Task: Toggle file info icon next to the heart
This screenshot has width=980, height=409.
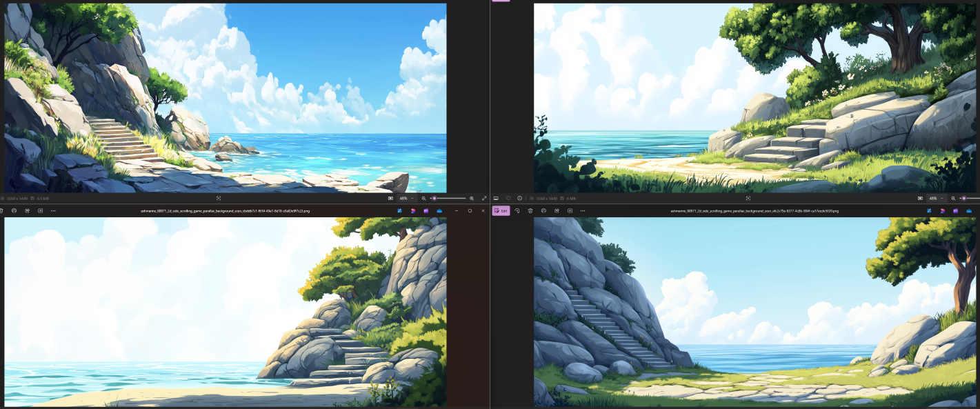Action: click(520, 198)
